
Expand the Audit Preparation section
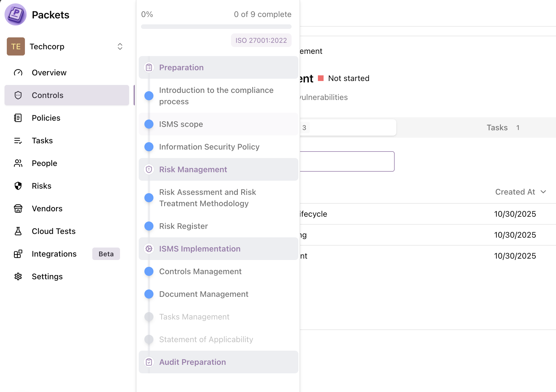(193, 362)
